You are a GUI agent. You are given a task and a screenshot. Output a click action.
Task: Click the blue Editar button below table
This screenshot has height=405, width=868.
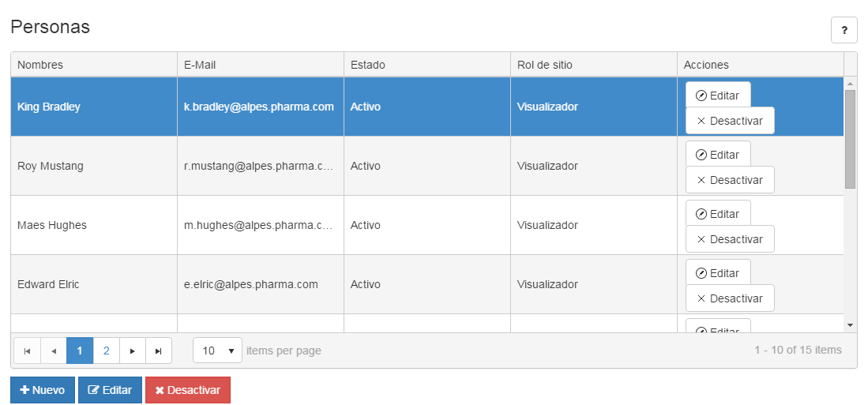coord(110,390)
